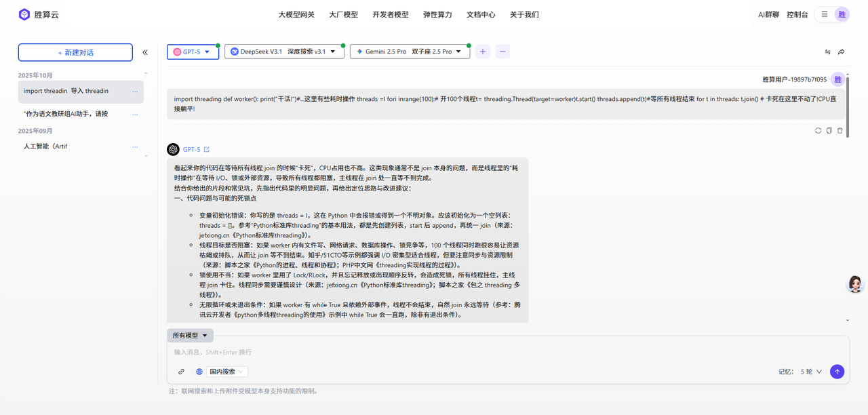Click the GPT-5 name link above the reply

tap(191, 150)
